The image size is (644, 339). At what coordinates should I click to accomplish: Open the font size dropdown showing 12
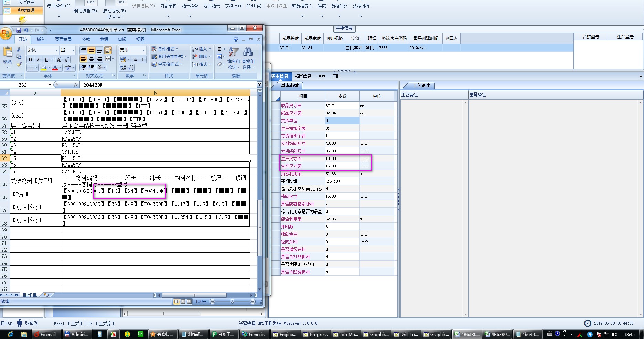pos(73,50)
